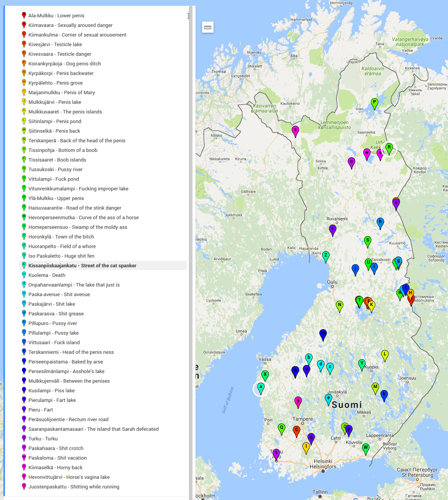The height and width of the screenshot is (500, 448).
Task: Click the green S marker near Kuusamo
Action: (x=368, y=242)
